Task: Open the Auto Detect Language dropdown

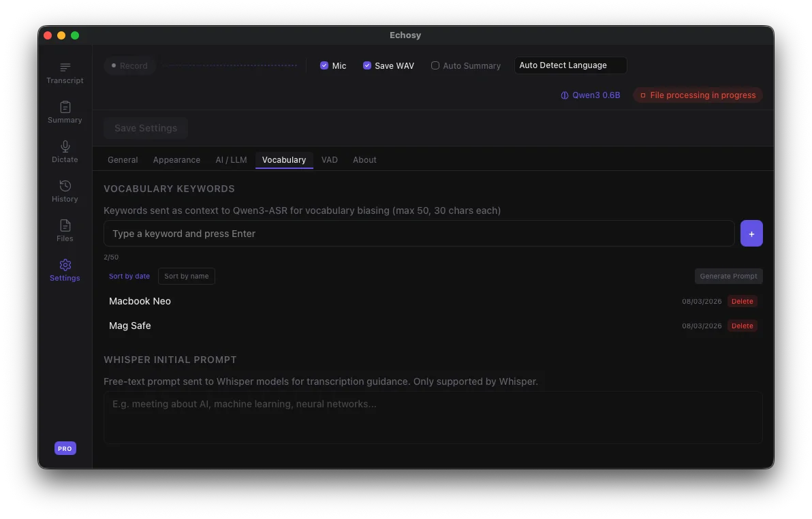Action: (x=570, y=65)
